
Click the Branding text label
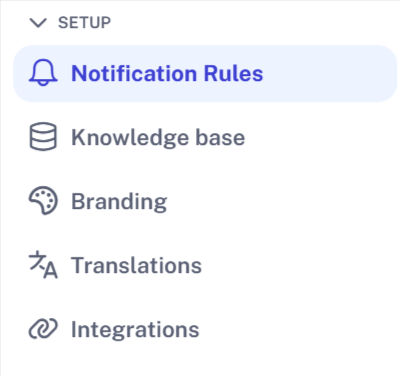pos(119,202)
